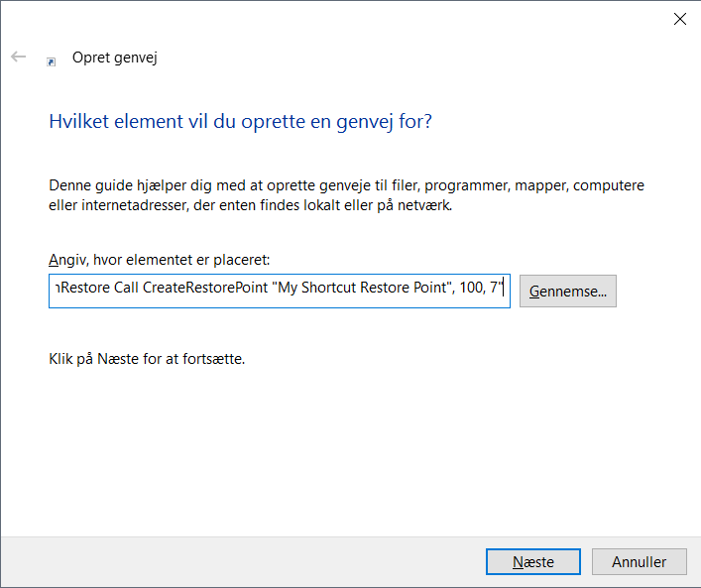Click the "Klik på Næste for at fortsætte" hint
Image resolution: width=701 pixels, height=588 pixels.
[x=147, y=358]
